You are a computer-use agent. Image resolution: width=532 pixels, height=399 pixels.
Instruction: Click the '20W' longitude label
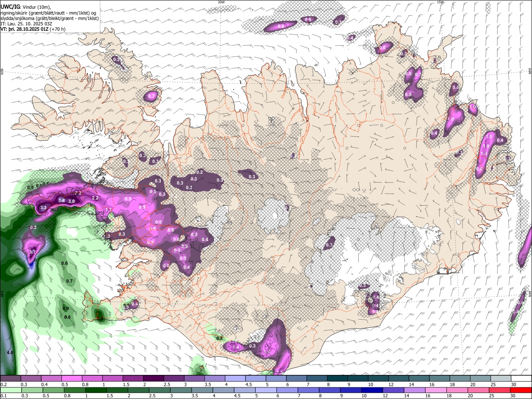pyautogui.click(x=221, y=2)
